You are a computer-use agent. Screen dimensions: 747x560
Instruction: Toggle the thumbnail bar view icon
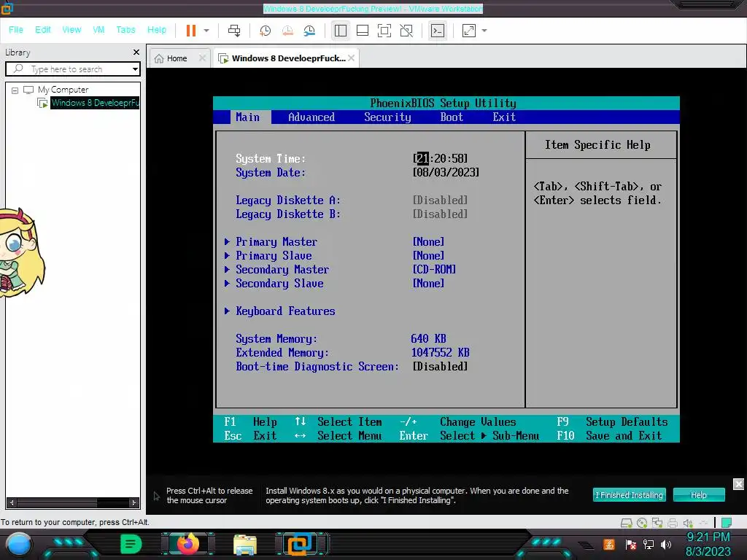pyautogui.click(x=362, y=31)
